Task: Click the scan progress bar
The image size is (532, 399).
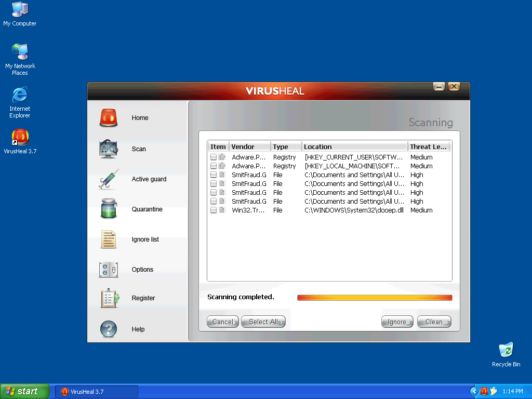Action: (x=375, y=298)
